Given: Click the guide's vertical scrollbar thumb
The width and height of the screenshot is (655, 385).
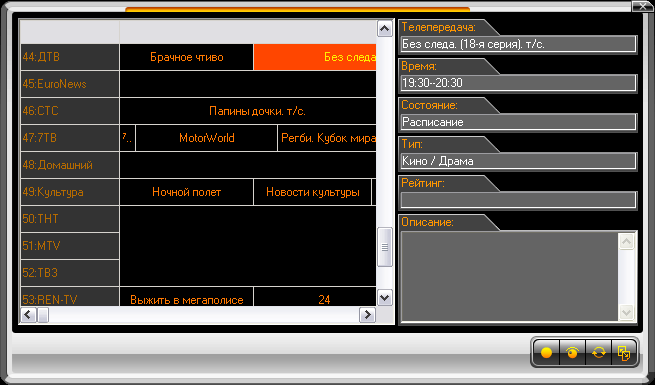Looking at the screenshot, I should [384, 247].
